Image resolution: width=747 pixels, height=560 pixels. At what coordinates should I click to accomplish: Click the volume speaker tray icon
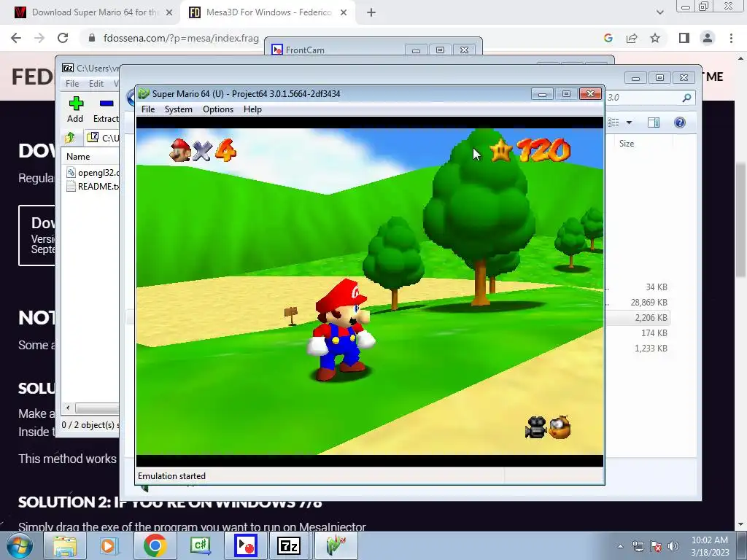point(673,546)
